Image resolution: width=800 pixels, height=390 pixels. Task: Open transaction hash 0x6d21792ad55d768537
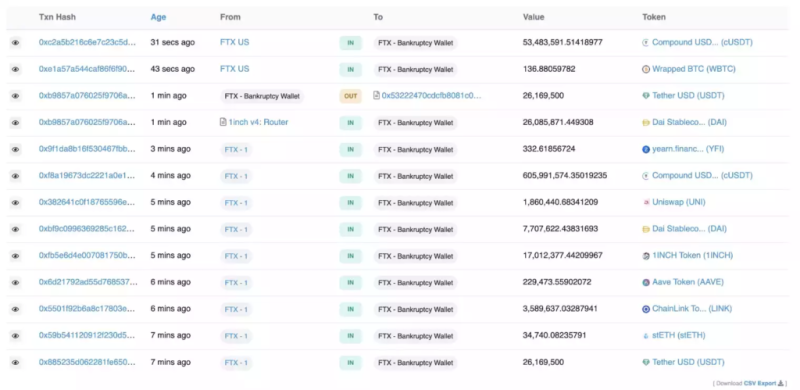pyautogui.click(x=88, y=282)
